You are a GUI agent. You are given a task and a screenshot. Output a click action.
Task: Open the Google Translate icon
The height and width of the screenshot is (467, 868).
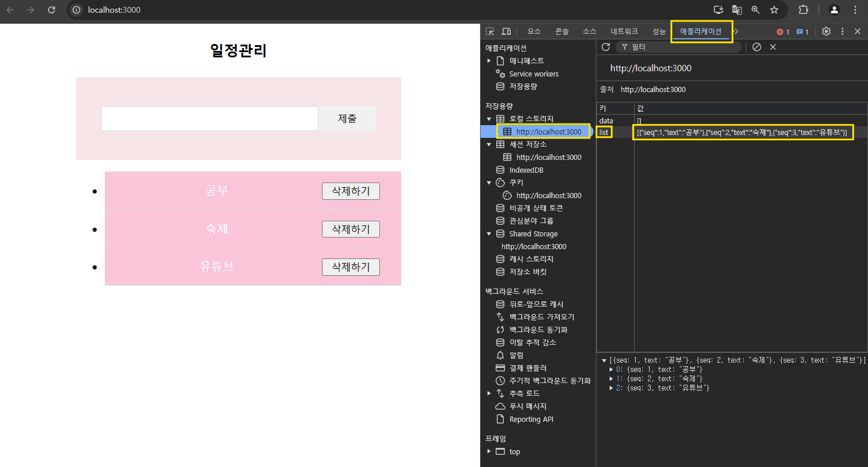tap(737, 10)
